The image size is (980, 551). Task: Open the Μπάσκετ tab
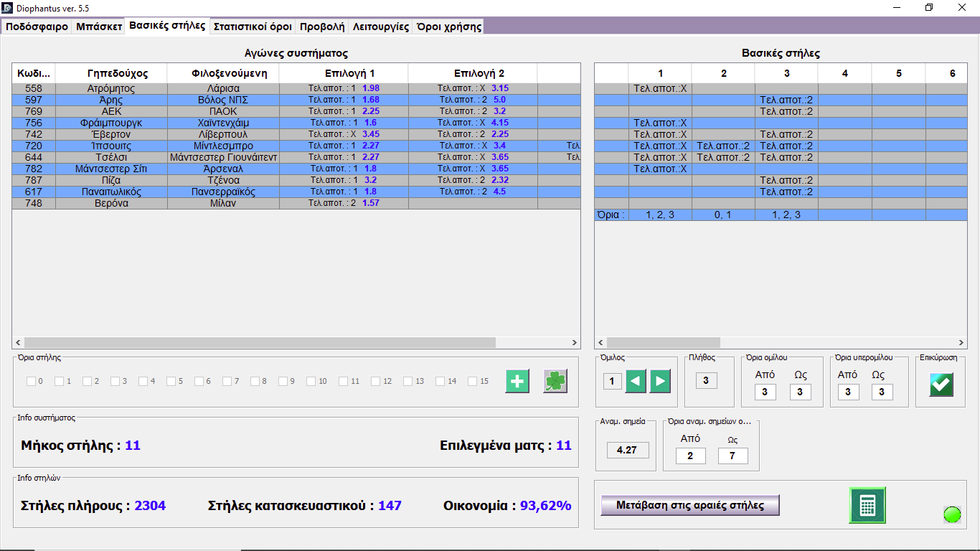(99, 27)
